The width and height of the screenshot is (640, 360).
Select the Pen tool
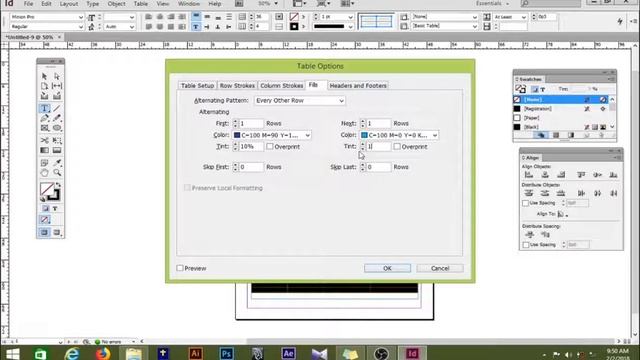coord(44,118)
